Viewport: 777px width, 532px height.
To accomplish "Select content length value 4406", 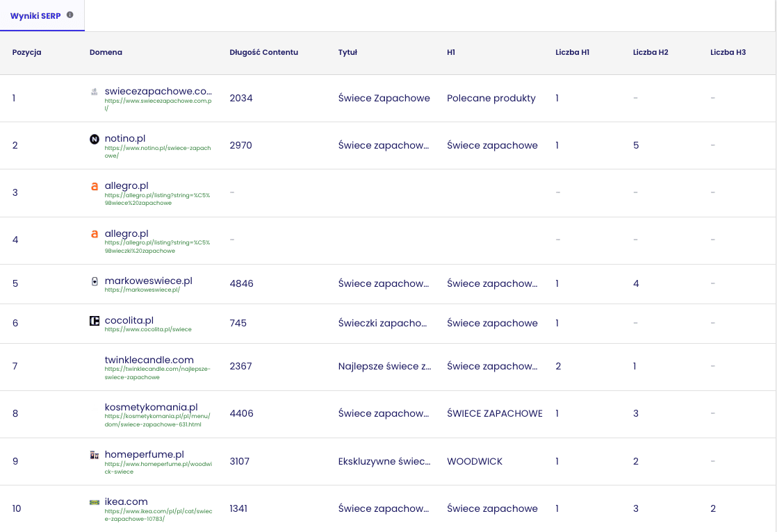I will pos(241,413).
